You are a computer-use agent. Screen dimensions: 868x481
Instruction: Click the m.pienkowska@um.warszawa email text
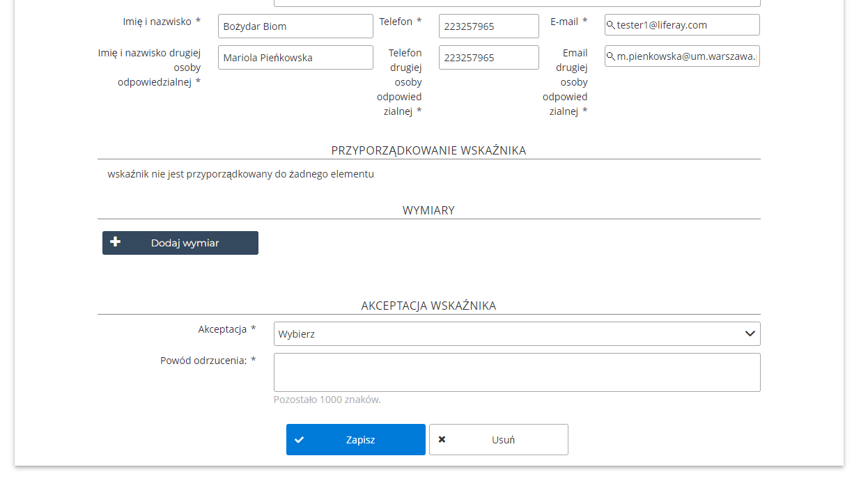click(685, 56)
